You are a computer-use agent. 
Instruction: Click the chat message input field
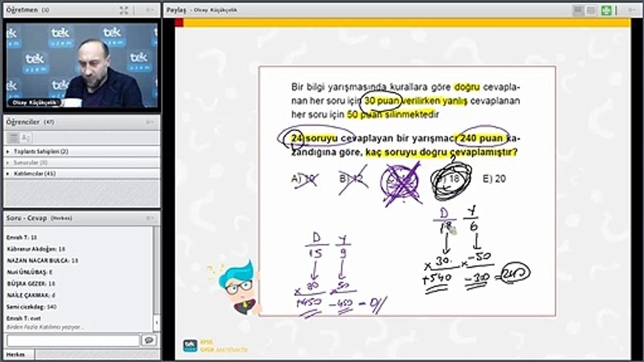click(73, 340)
